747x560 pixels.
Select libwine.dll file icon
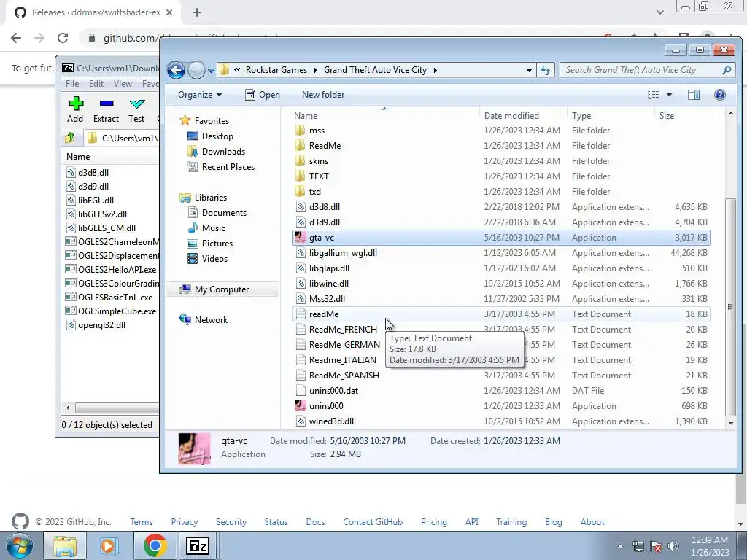coord(301,284)
